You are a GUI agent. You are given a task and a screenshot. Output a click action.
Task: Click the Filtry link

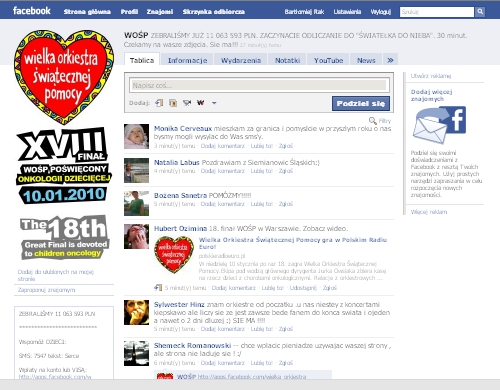tap(385, 121)
